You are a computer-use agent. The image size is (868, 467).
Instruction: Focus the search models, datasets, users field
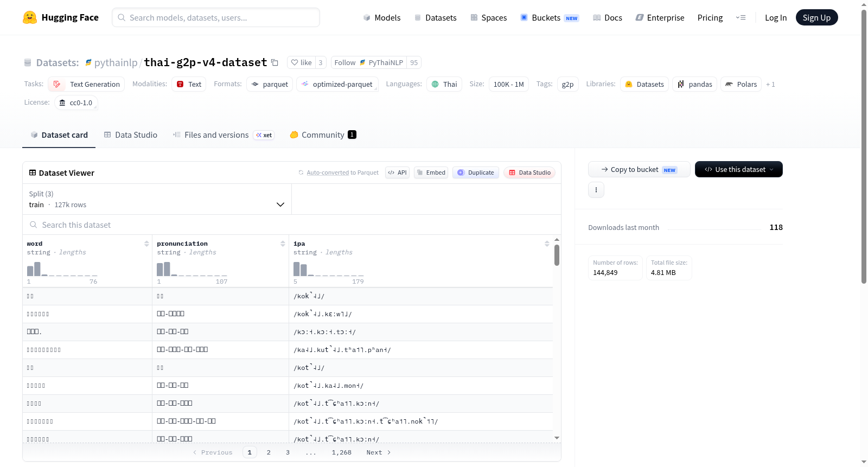click(x=216, y=17)
